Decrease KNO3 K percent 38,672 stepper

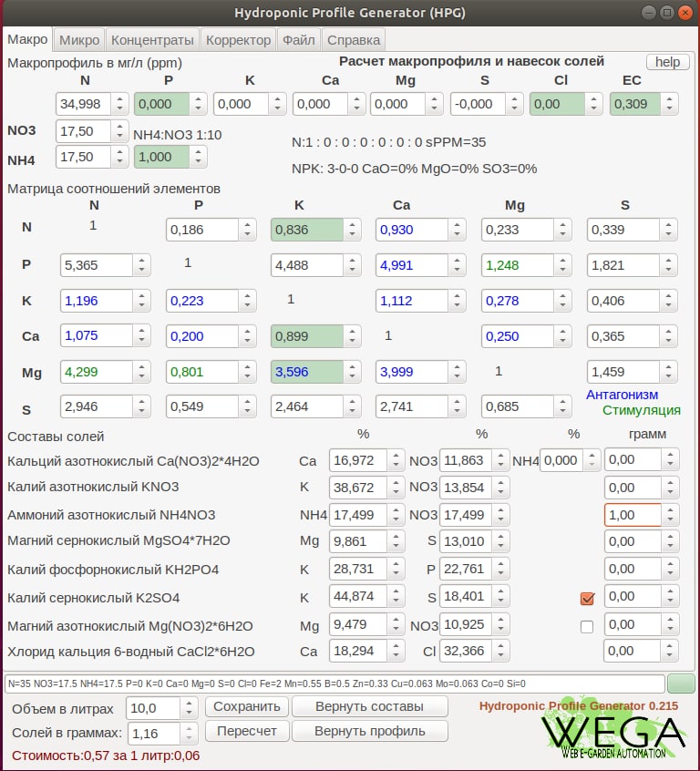coord(396,493)
